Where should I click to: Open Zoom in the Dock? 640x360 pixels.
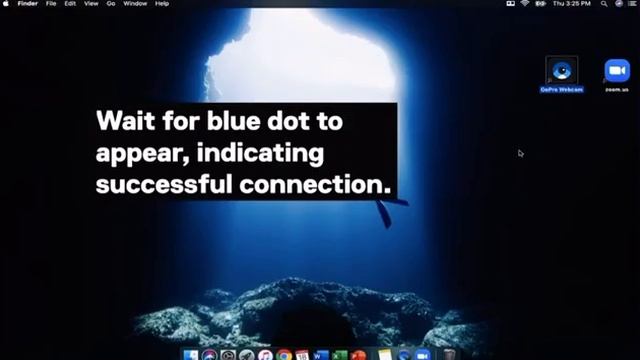pos(423,355)
